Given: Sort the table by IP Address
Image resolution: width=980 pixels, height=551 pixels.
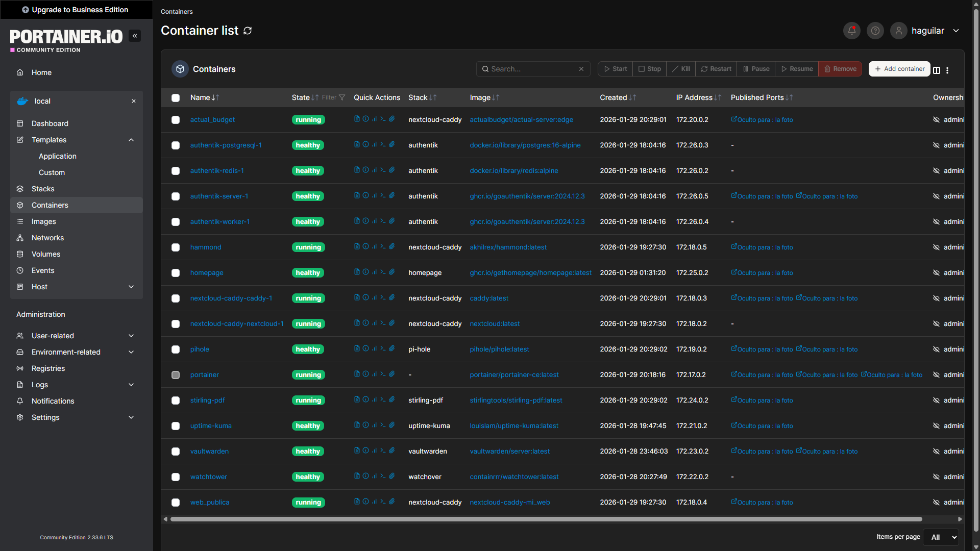Looking at the screenshot, I should tap(698, 97).
